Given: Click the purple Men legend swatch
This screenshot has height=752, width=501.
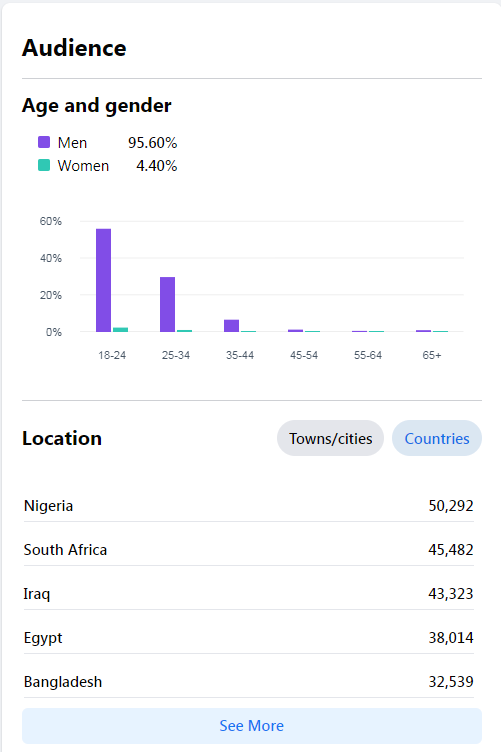Looking at the screenshot, I should (x=44, y=142).
